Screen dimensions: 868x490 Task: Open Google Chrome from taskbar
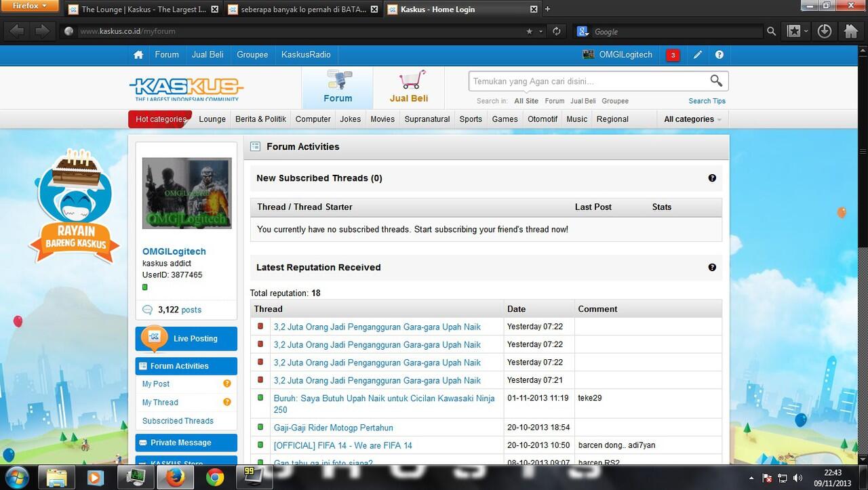215,477
